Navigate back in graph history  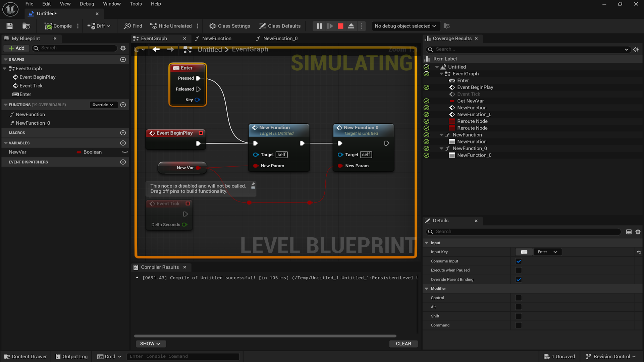[x=156, y=49]
